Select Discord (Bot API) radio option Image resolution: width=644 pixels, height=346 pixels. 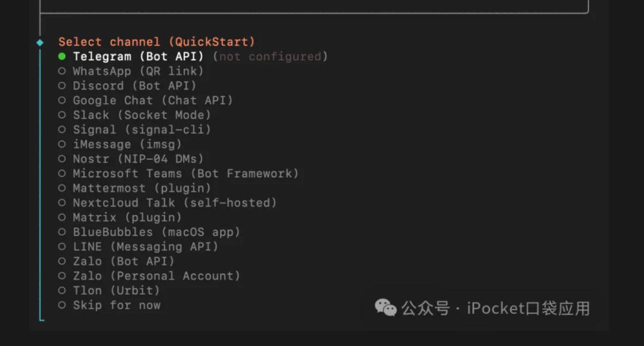tap(135, 86)
